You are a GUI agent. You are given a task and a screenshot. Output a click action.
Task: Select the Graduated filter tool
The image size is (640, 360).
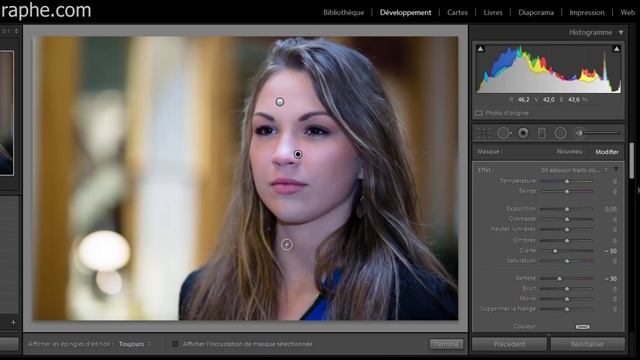(x=542, y=133)
